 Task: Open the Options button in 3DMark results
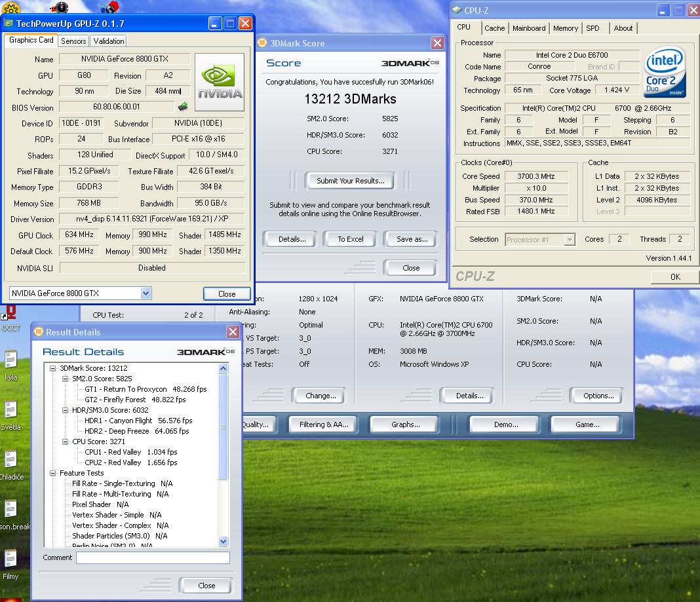pyautogui.click(x=598, y=396)
